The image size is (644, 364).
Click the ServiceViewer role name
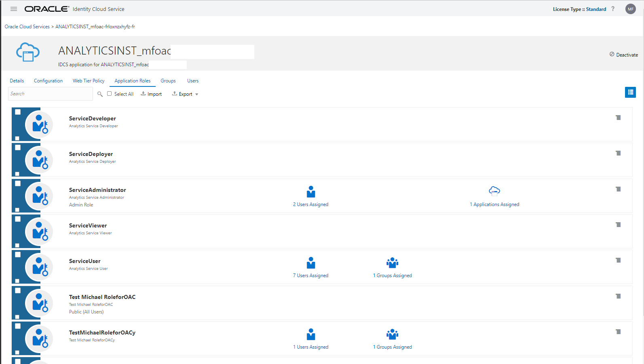[x=88, y=225]
